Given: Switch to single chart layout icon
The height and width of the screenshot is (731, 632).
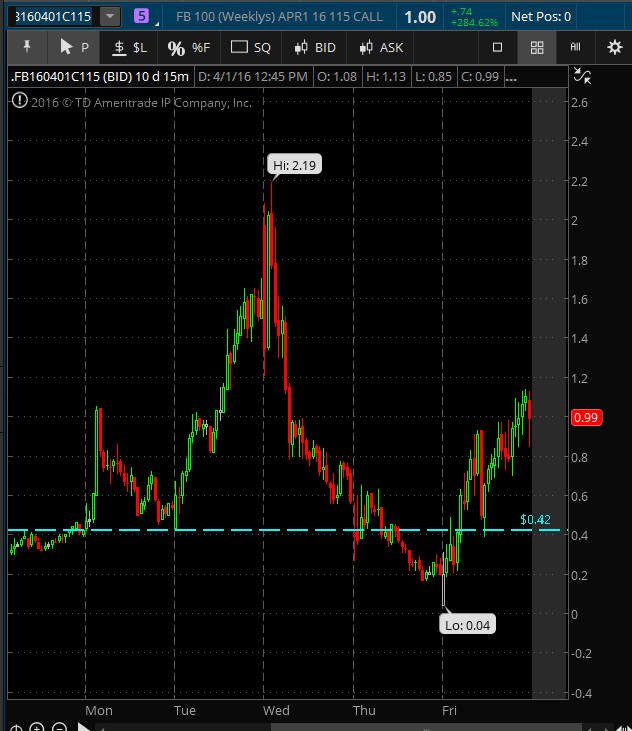Looking at the screenshot, I should pyautogui.click(x=497, y=47).
